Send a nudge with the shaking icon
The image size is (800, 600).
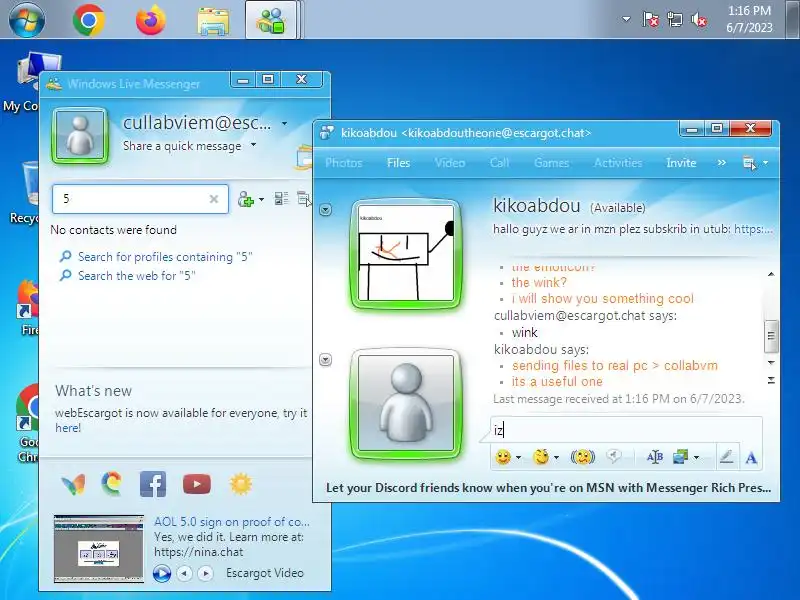pos(583,457)
